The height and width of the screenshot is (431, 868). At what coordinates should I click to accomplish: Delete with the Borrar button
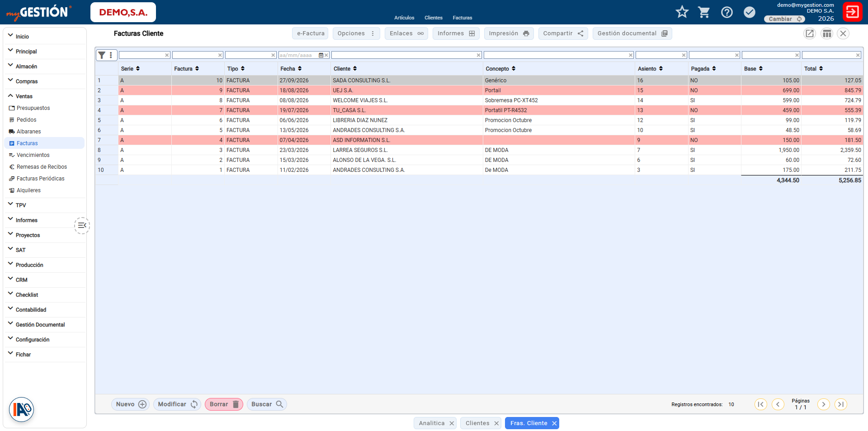click(224, 404)
